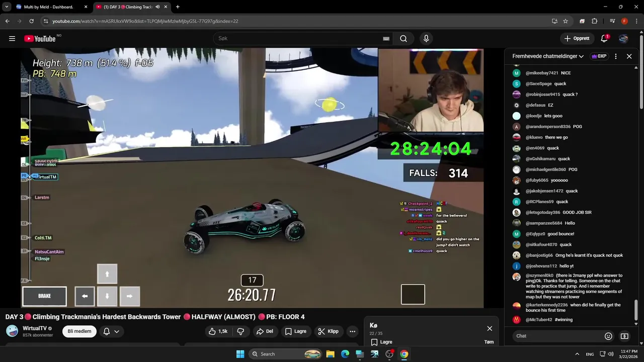This screenshot has height=362, width=644.
Task: Reload the page in Chrome
Action: 31,21
